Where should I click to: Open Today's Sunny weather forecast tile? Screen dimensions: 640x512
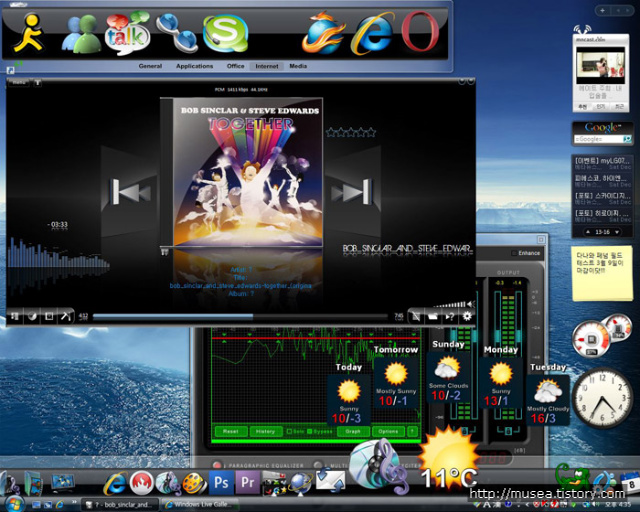pos(349,399)
